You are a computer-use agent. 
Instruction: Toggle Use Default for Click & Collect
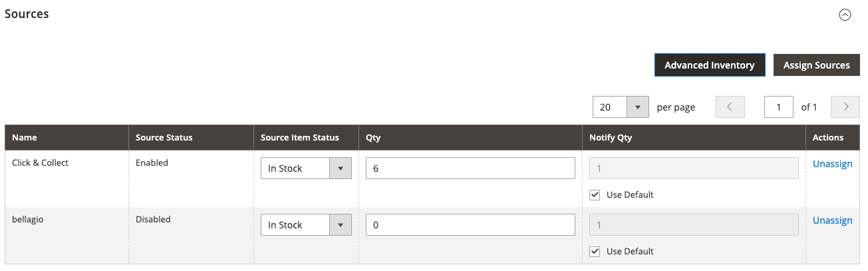tap(595, 195)
